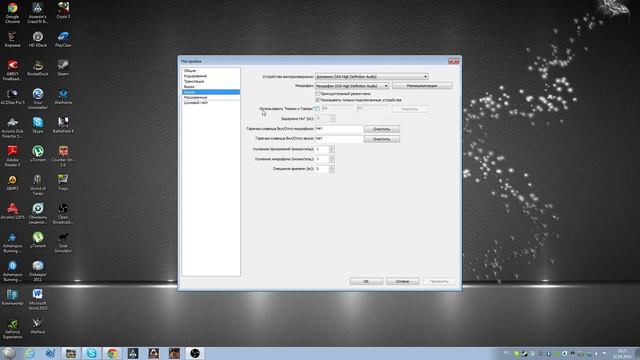Enable the push-to-talk checkbox
Image resolution: width=640 pixels, height=360 pixels.
click(x=318, y=109)
